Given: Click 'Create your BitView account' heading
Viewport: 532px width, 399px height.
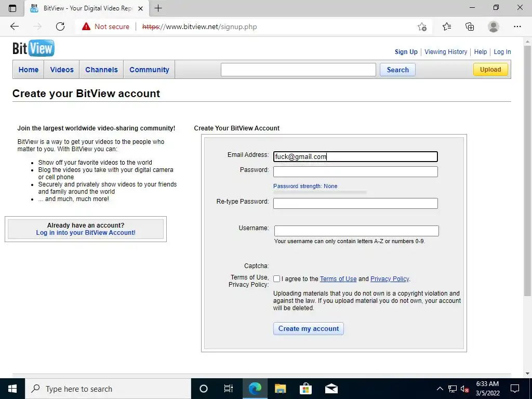Looking at the screenshot, I should tap(86, 94).
